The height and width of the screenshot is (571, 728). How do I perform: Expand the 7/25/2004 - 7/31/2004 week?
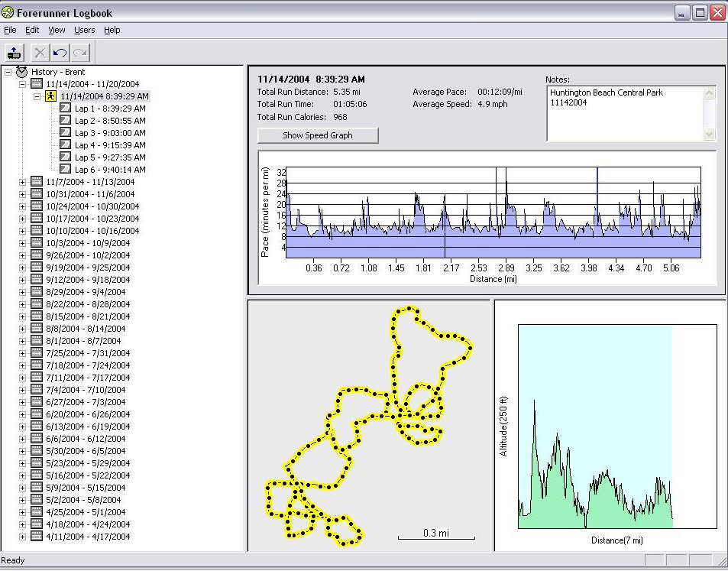point(22,354)
